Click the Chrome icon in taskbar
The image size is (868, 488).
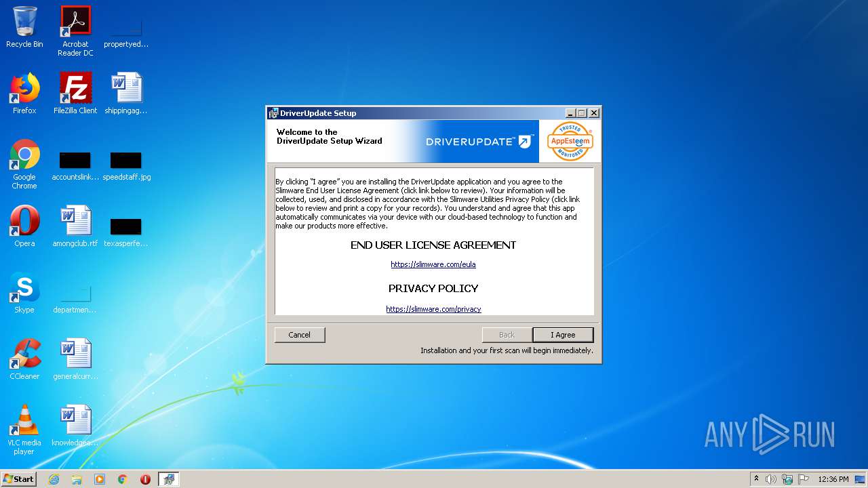point(123,479)
